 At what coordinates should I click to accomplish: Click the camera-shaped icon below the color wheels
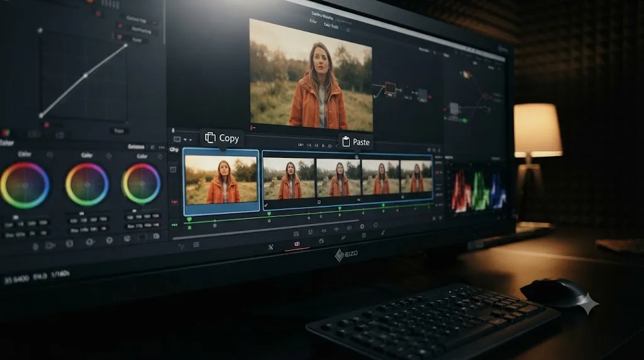(x=50, y=245)
